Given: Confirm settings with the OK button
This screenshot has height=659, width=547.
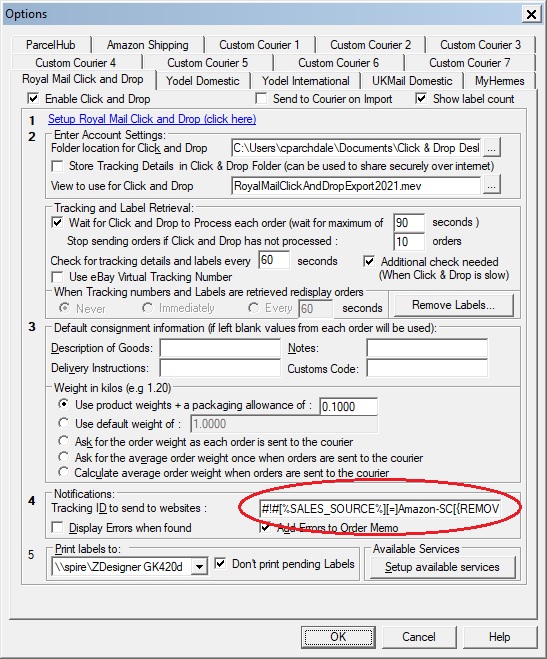Looking at the screenshot, I should pos(338,637).
